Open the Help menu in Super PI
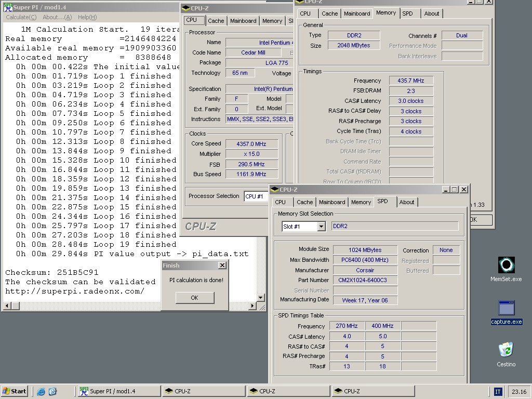 coord(87,17)
